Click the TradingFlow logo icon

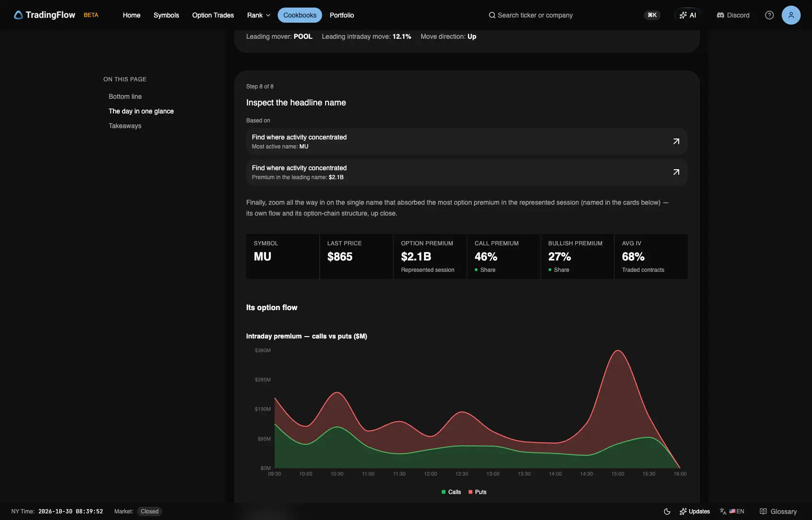[18, 15]
